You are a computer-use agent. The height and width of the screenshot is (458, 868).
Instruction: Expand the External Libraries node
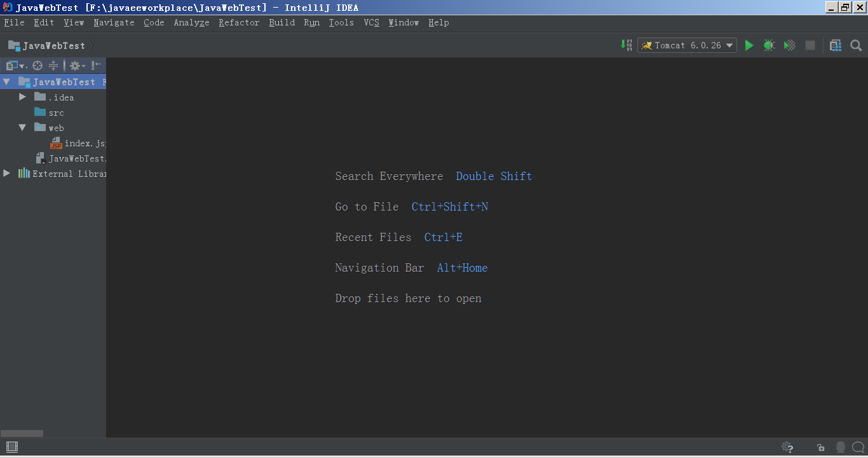pos(7,173)
